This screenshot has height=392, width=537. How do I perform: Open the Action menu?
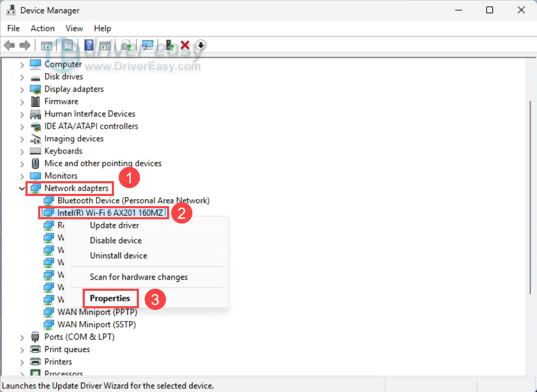pyautogui.click(x=42, y=29)
